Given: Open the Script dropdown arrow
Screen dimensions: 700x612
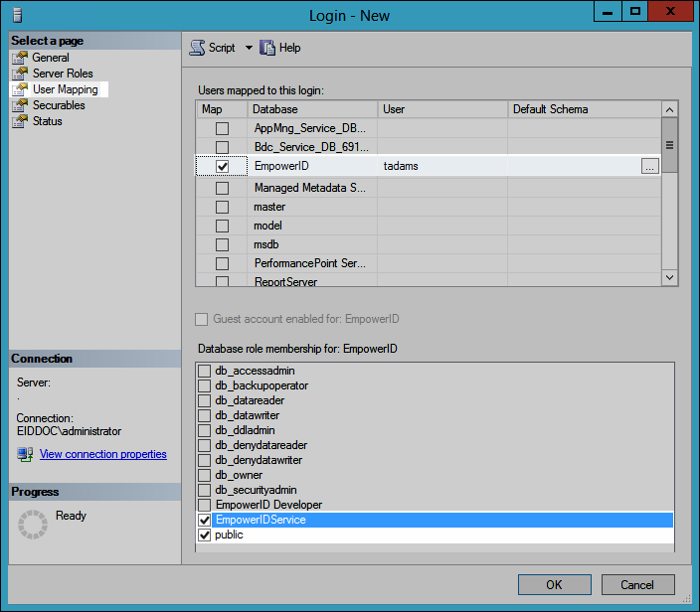Looking at the screenshot, I should (249, 48).
